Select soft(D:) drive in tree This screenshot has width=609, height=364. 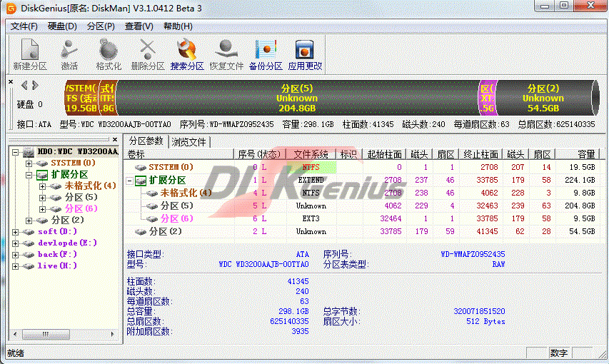click(x=58, y=231)
